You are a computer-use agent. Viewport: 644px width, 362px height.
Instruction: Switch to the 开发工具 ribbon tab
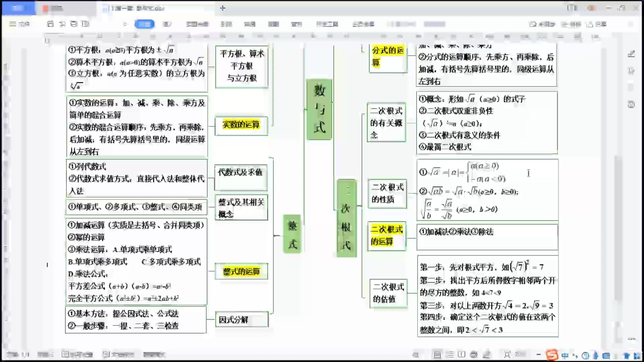(x=327, y=24)
